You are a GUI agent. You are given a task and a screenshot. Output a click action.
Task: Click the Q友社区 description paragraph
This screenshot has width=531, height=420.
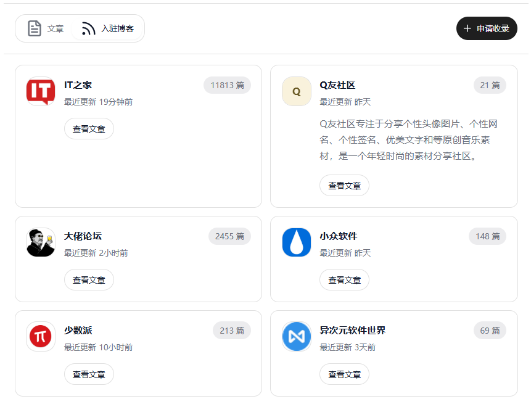tap(408, 140)
